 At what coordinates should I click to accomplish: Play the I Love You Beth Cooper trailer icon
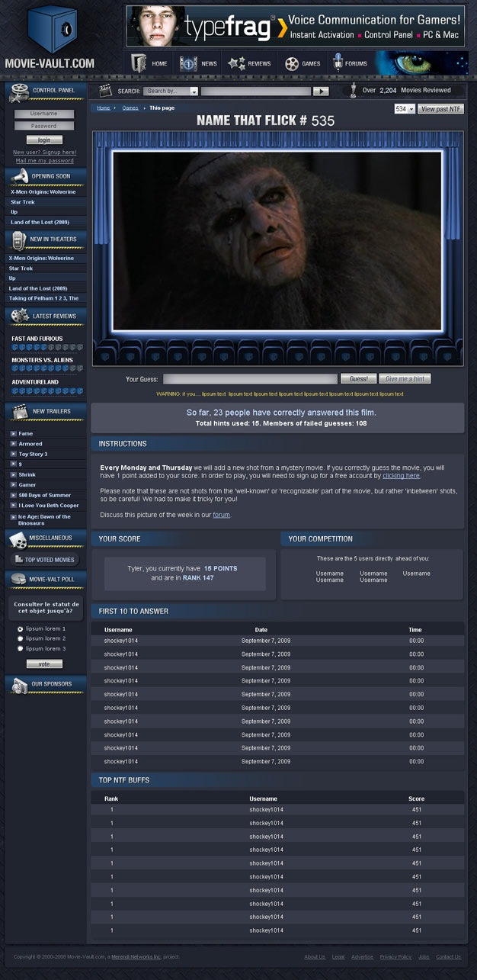(x=13, y=505)
